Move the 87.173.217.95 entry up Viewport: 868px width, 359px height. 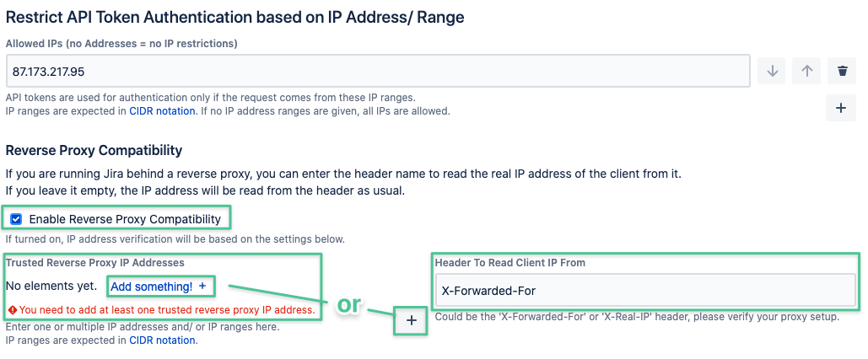click(806, 71)
